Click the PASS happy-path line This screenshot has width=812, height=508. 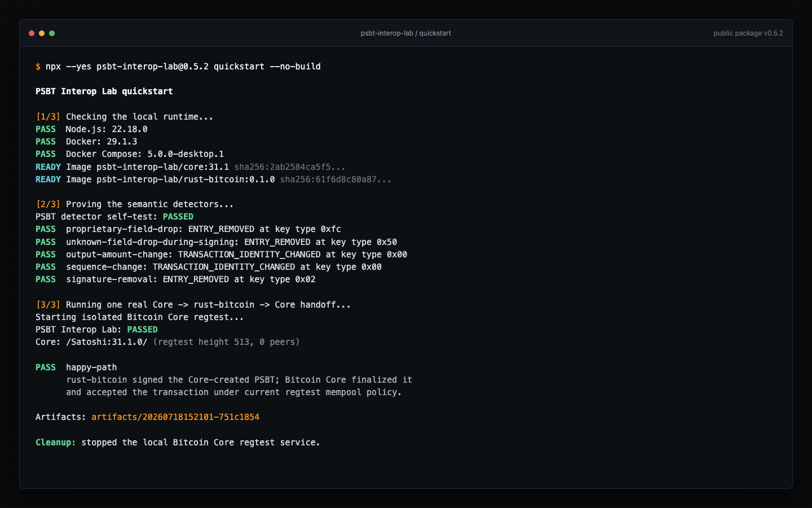point(76,367)
